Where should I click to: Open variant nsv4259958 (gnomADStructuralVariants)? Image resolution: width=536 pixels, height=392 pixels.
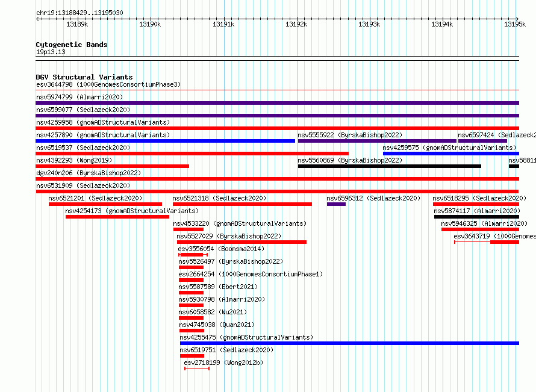tap(103, 122)
